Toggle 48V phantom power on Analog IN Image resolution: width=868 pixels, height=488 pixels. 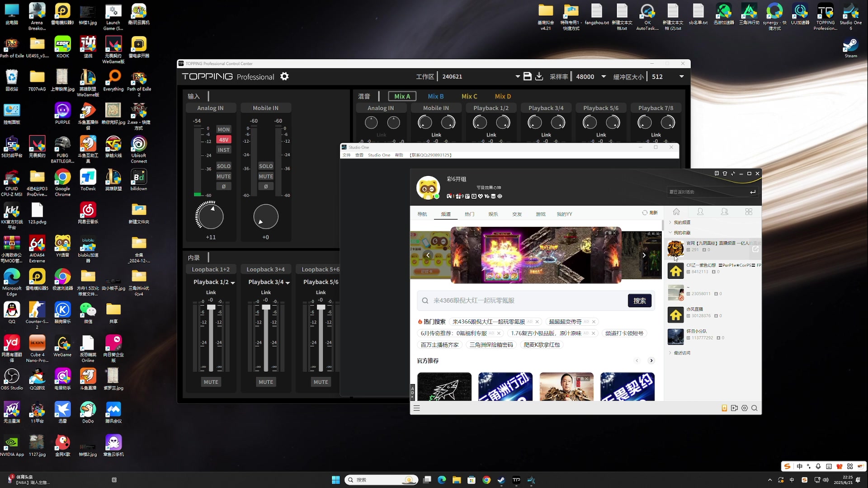tap(224, 140)
